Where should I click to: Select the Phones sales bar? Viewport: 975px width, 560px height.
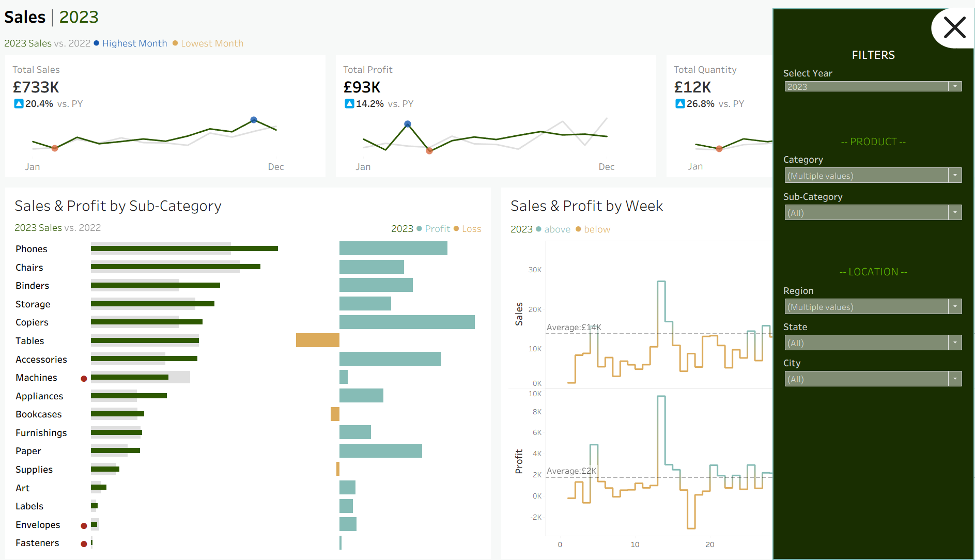[x=184, y=248]
